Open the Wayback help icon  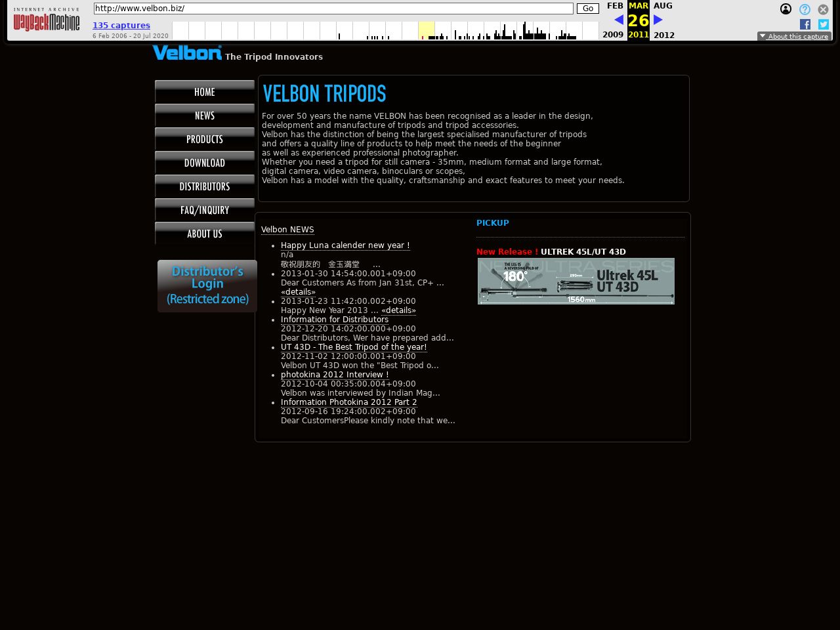[x=805, y=9]
